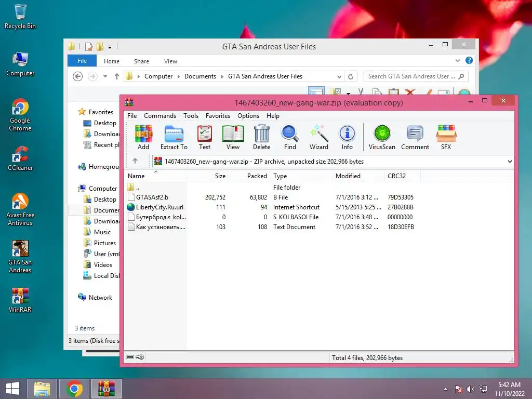Screen dimensions: 532x399
Task: Click the taskbar clock showing 5:42 AM
Action: [x=509, y=389]
